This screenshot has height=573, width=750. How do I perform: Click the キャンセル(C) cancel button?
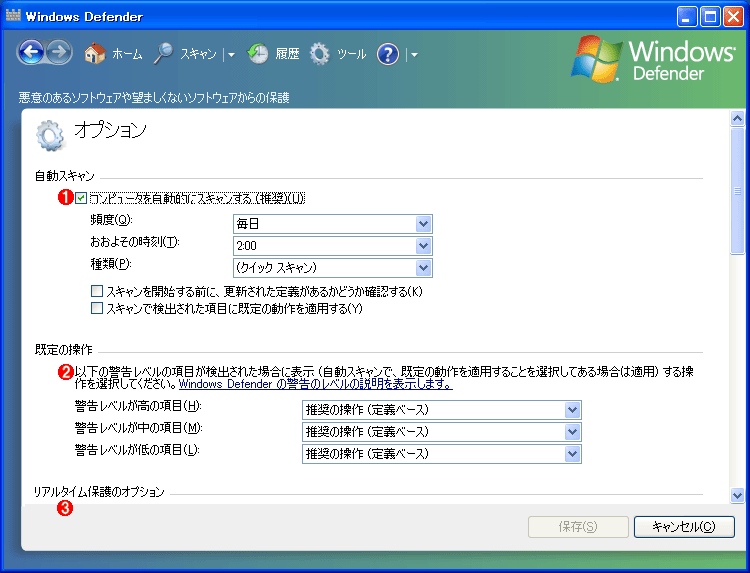click(x=684, y=527)
